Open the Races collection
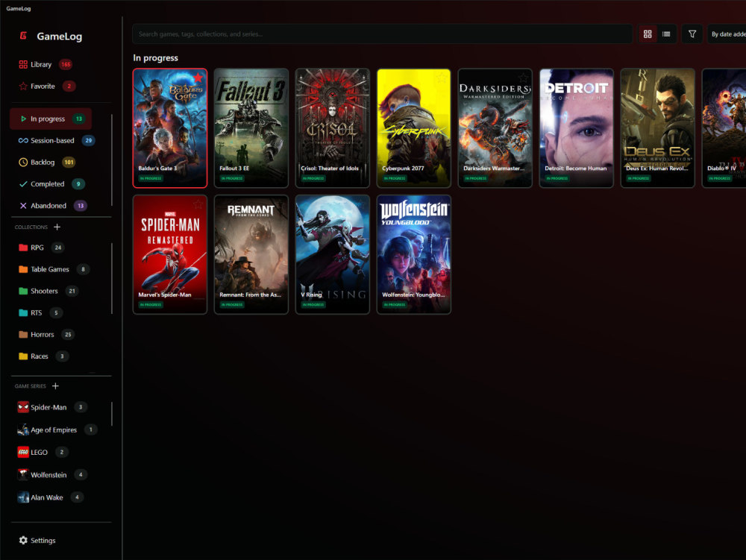This screenshot has height=560, width=746. pyautogui.click(x=43, y=356)
